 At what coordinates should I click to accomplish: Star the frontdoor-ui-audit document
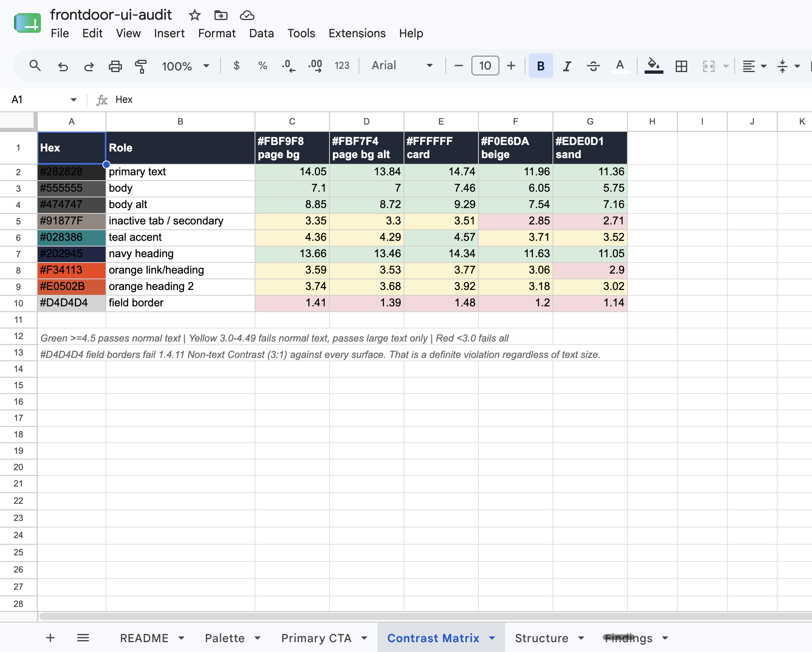coord(194,16)
